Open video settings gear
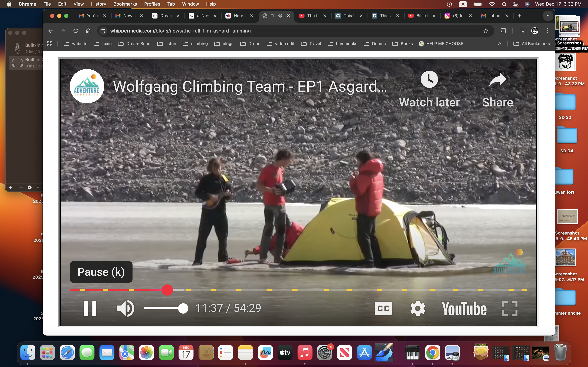 [417, 308]
